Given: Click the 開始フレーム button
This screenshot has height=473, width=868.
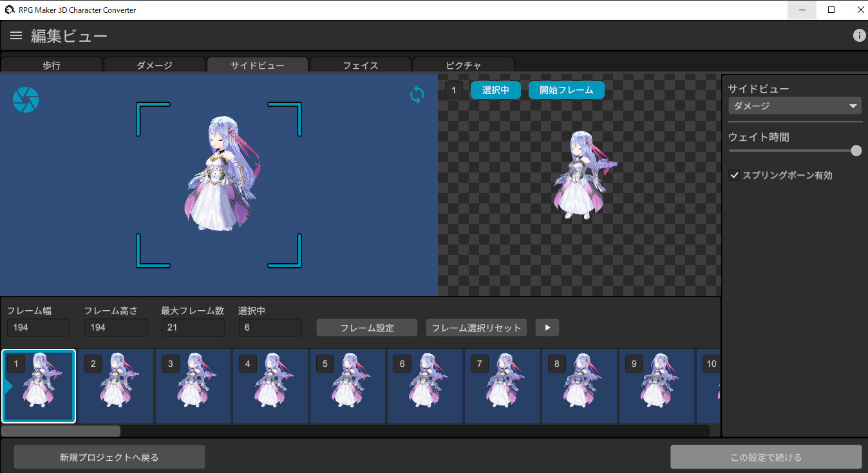Looking at the screenshot, I should 567,90.
